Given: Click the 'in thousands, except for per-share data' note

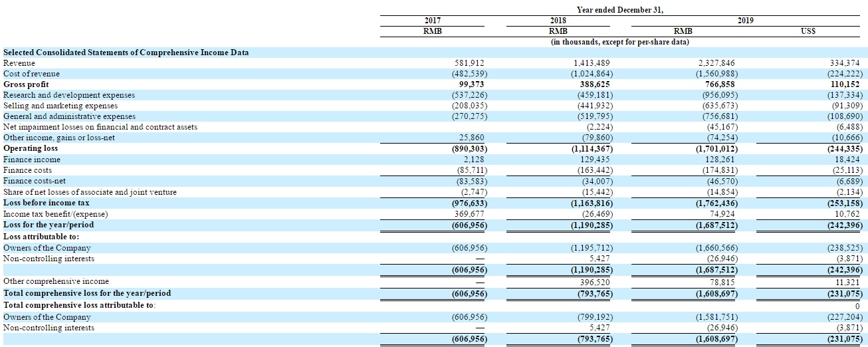Looking at the screenshot, I should click(x=619, y=42).
